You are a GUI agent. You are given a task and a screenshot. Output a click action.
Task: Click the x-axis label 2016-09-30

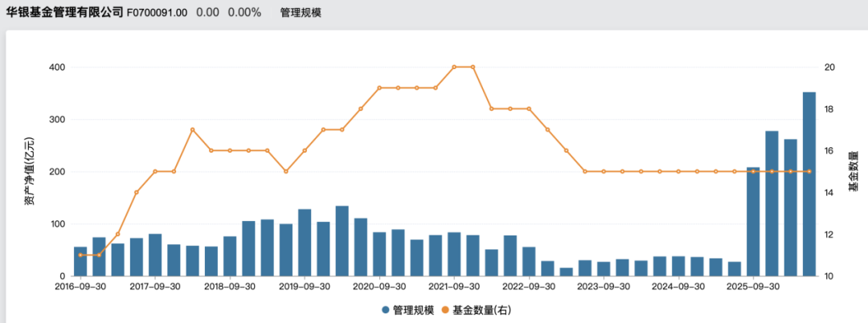coord(80,287)
